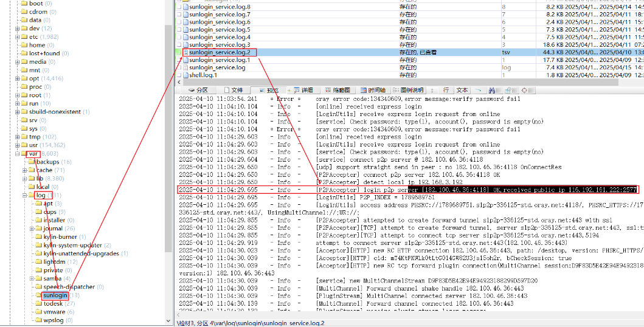Click the wpslog folder icon
This screenshot has height=327, width=644.
pyautogui.click(x=38, y=320)
